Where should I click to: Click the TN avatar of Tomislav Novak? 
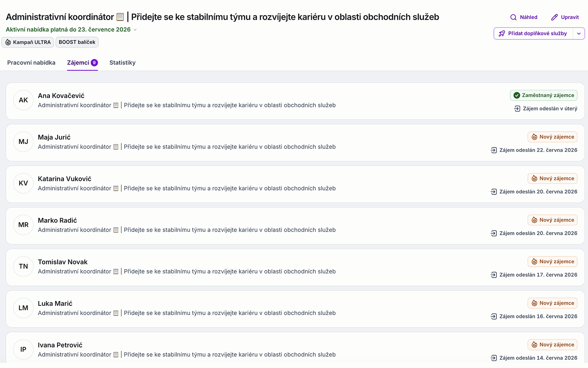[x=24, y=267]
